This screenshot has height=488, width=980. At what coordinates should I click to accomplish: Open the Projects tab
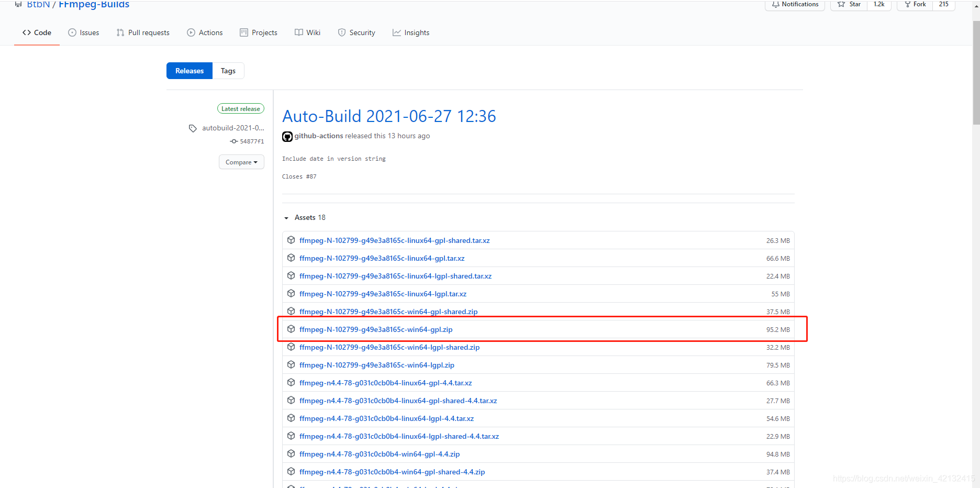tap(259, 32)
